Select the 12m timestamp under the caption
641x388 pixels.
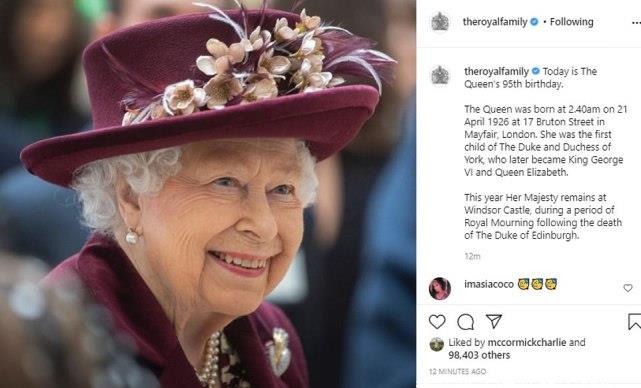coord(472,256)
